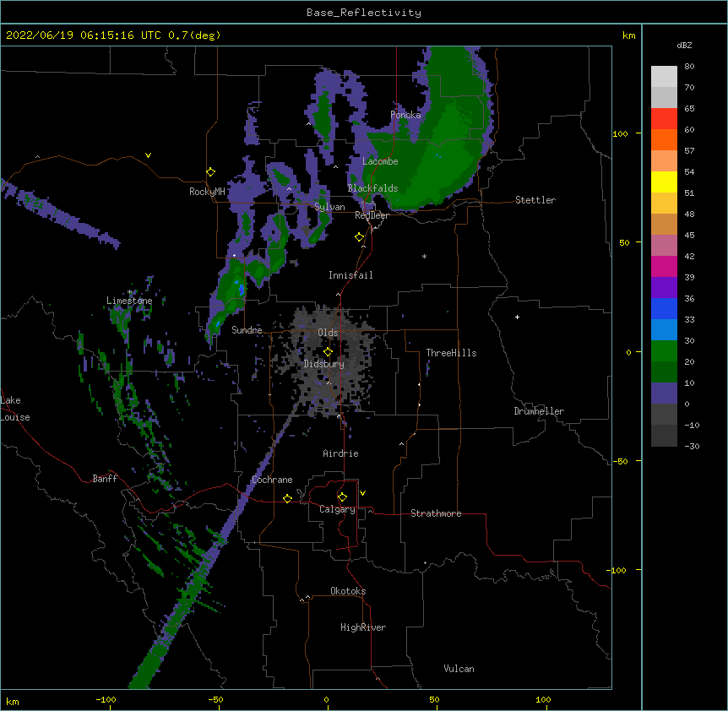Click the RockyMH label
The height and width of the screenshot is (711, 728).
click(207, 192)
